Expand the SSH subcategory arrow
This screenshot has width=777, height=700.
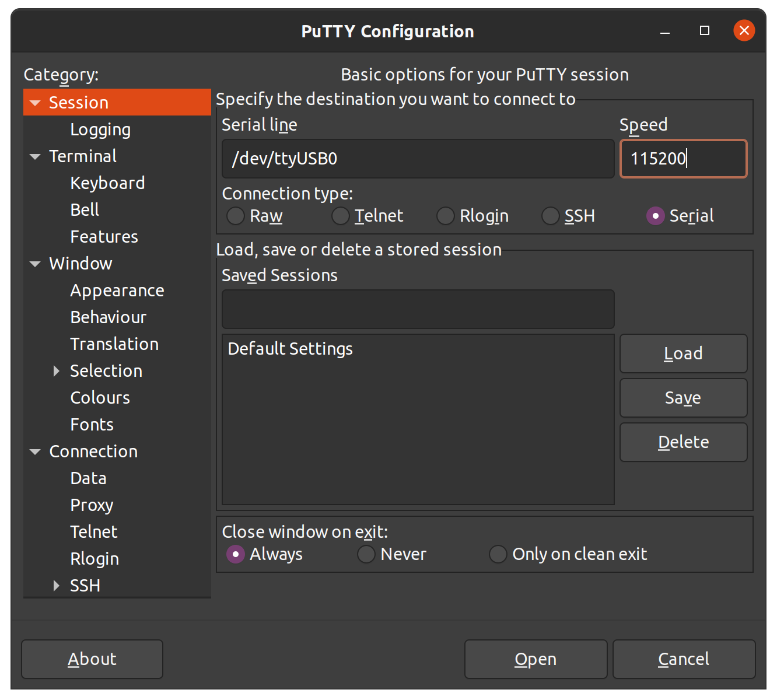pyautogui.click(x=57, y=586)
